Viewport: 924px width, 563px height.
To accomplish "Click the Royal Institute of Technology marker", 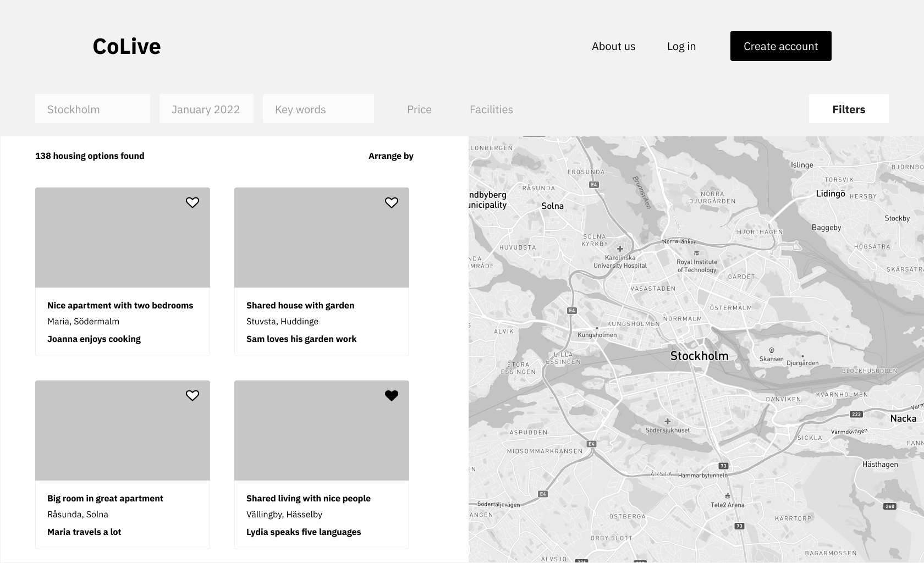I will pyautogui.click(x=696, y=253).
